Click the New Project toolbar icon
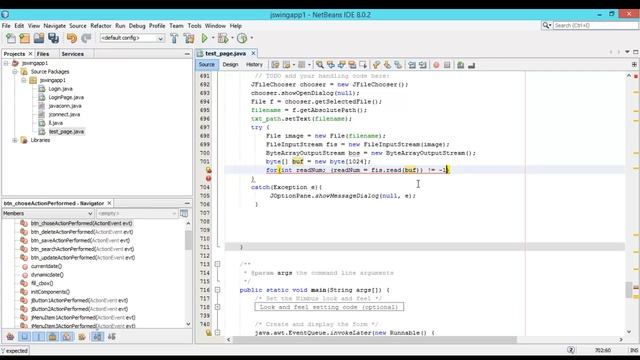Viewport: 640px width, 360px height. point(24,38)
